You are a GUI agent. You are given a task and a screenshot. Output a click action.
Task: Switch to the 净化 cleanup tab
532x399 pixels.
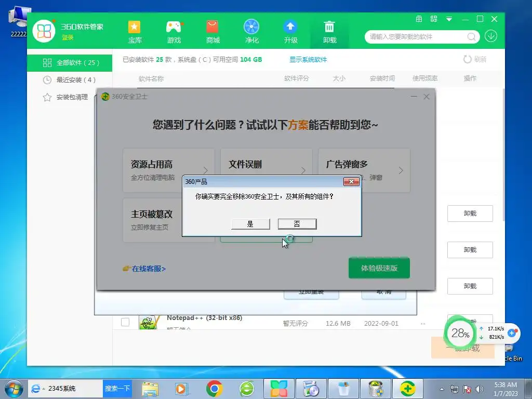click(x=252, y=32)
